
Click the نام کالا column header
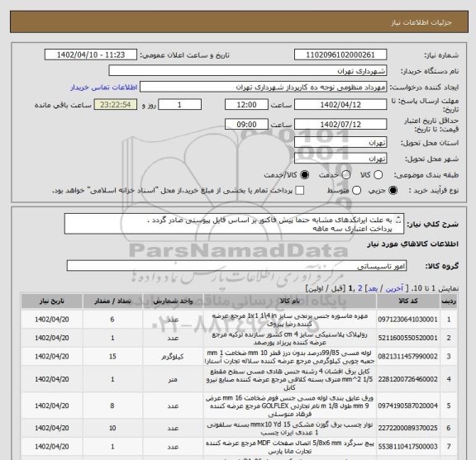click(289, 301)
